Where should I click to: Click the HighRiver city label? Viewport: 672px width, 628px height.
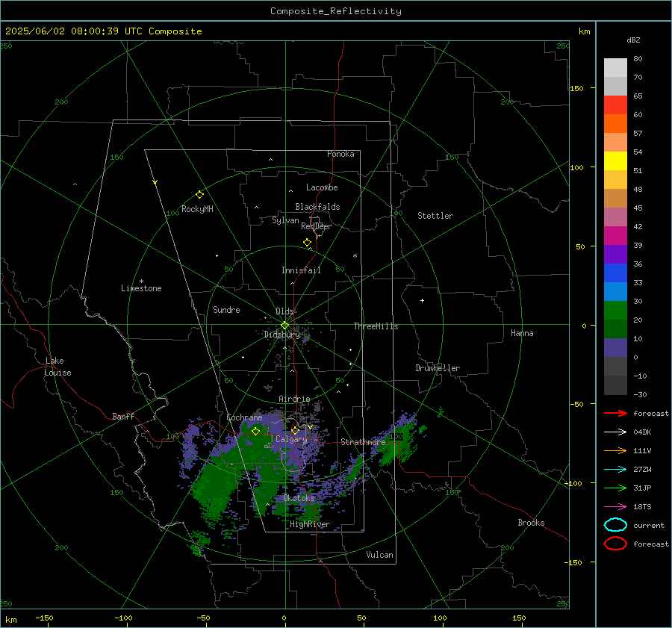(x=310, y=524)
